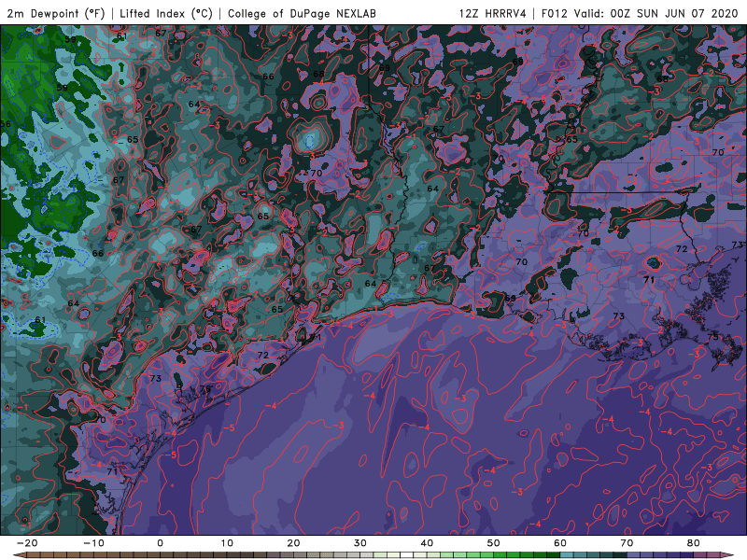This screenshot has height=560, width=747.
Task: Click the '70' color scale label
Action: (x=627, y=543)
